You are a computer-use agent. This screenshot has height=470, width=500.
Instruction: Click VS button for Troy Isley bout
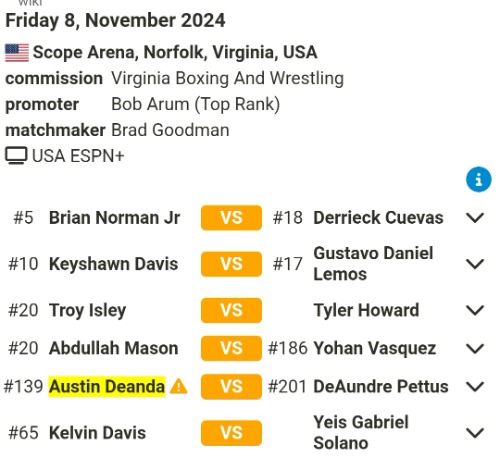(231, 310)
